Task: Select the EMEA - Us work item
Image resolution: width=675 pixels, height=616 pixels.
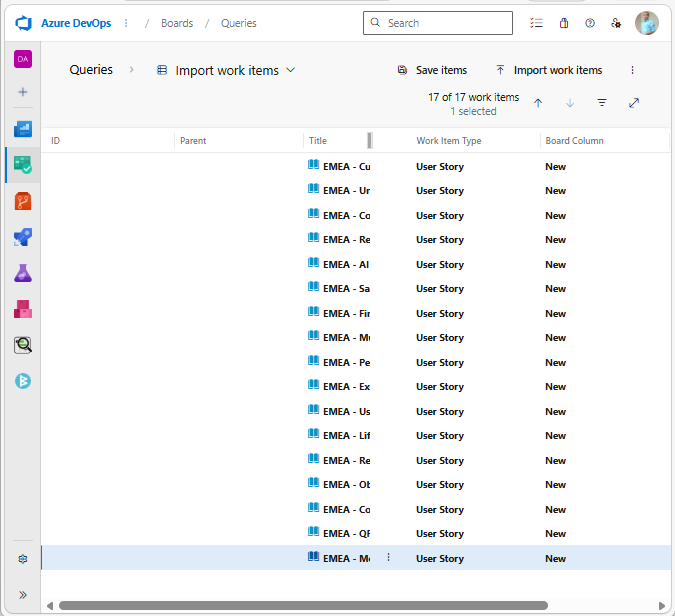Action: 356,412
